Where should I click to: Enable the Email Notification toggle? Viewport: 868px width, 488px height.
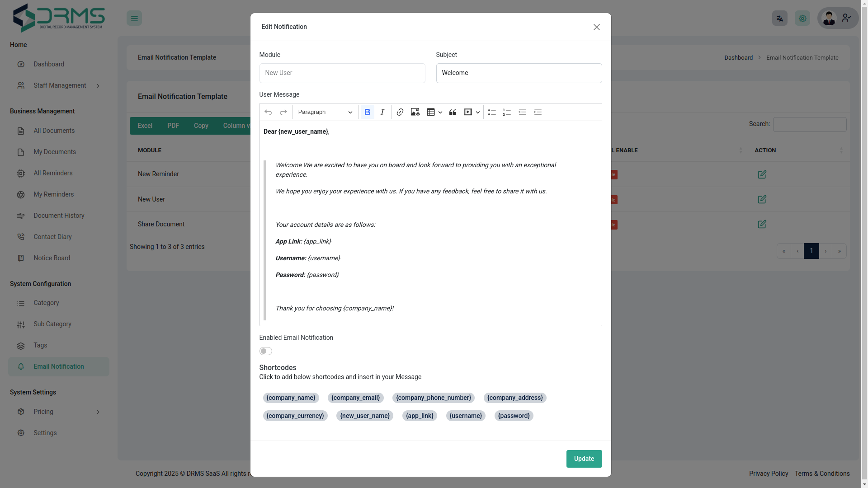pyautogui.click(x=265, y=351)
